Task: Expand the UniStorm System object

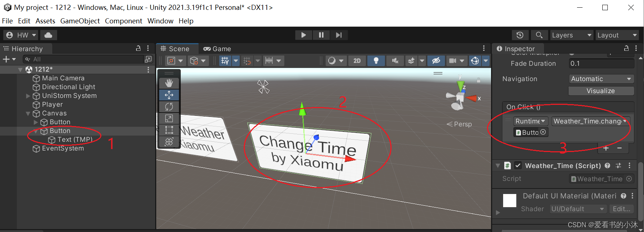Action: pyautogui.click(x=28, y=96)
